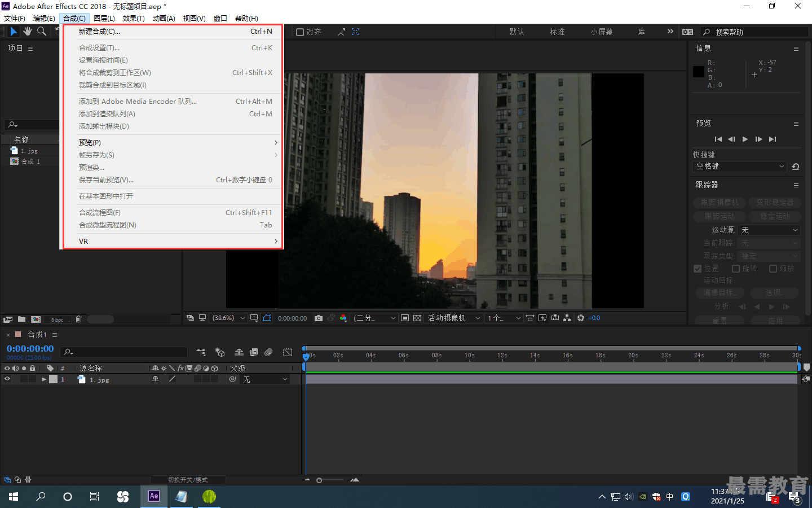
Task: Open grid and guide options icon
Action: (x=254, y=318)
